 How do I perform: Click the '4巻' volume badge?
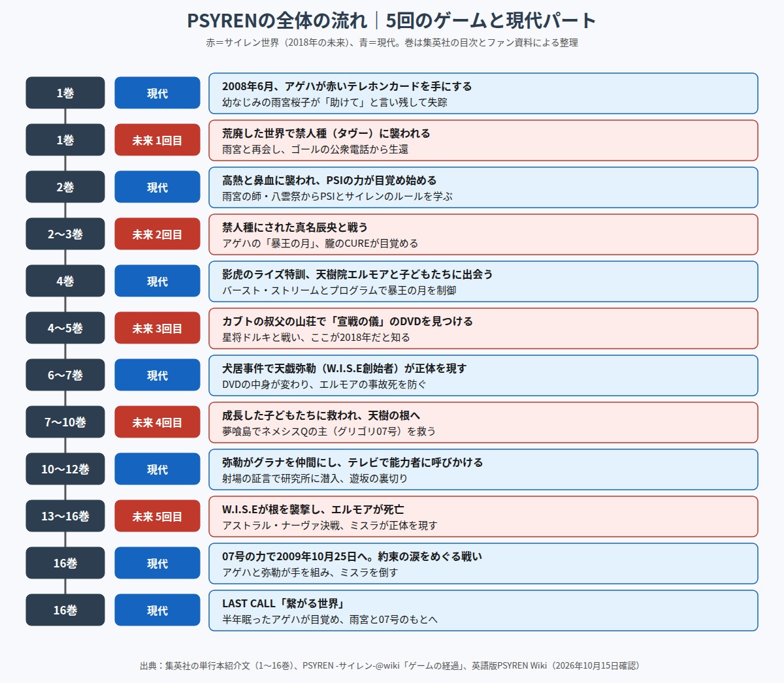pyautogui.click(x=65, y=281)
